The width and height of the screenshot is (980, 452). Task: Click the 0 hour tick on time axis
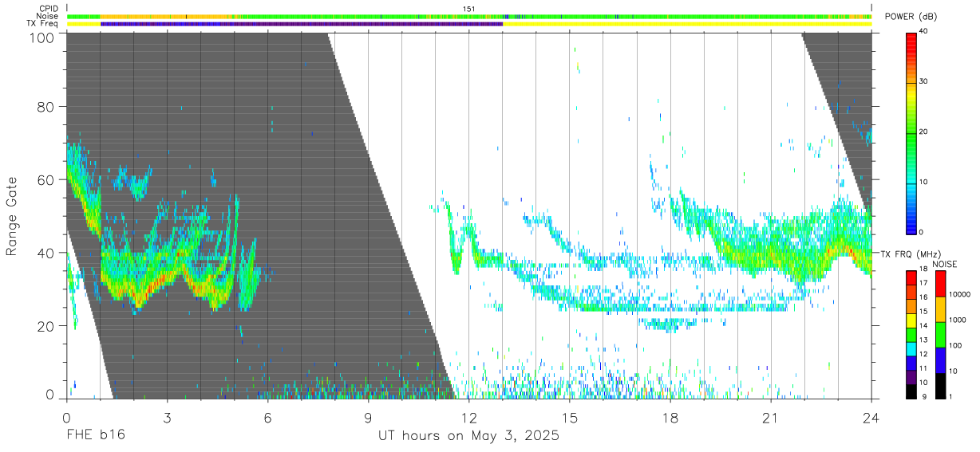(x=66, y=418)
